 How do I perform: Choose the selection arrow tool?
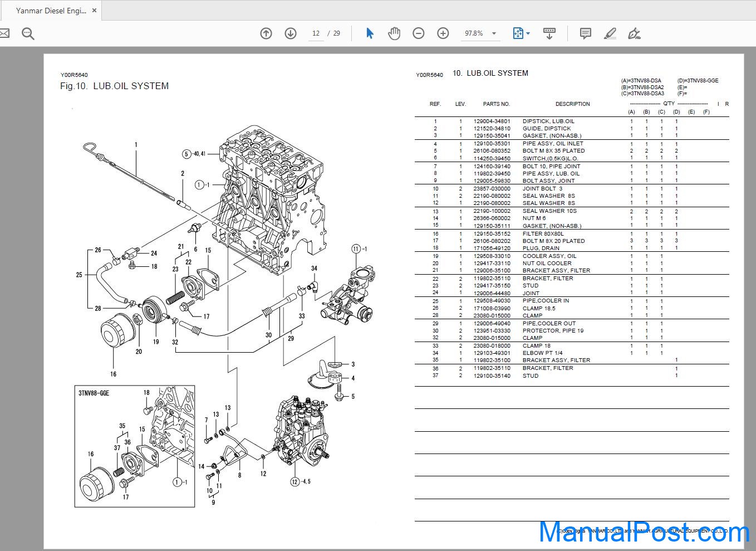[370, 33]
